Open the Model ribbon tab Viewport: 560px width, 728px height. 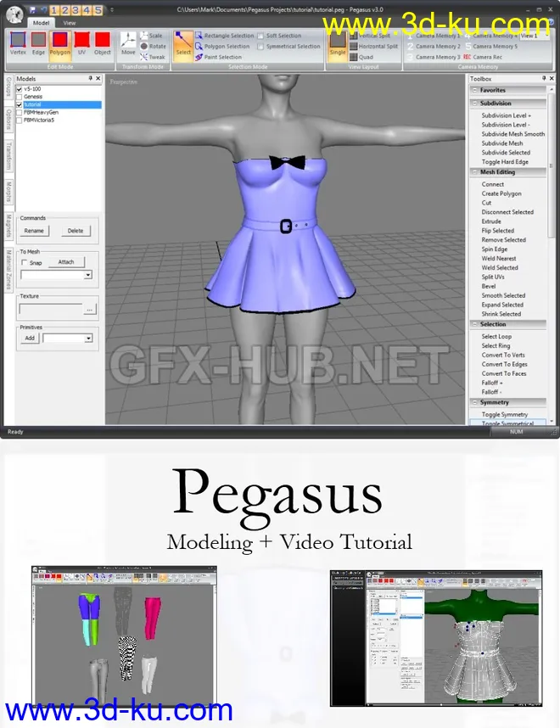[41, 22]
